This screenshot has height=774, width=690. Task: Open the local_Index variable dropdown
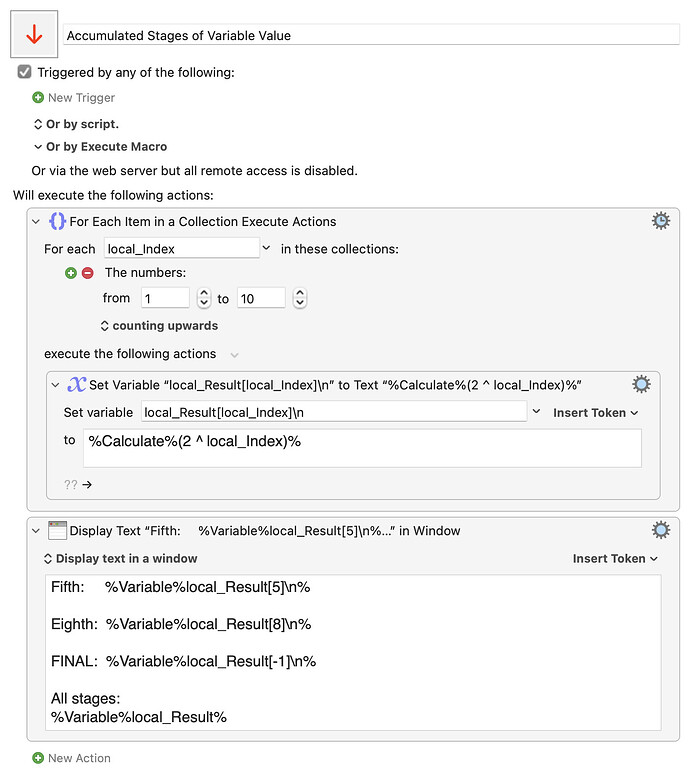coord(266,248)
